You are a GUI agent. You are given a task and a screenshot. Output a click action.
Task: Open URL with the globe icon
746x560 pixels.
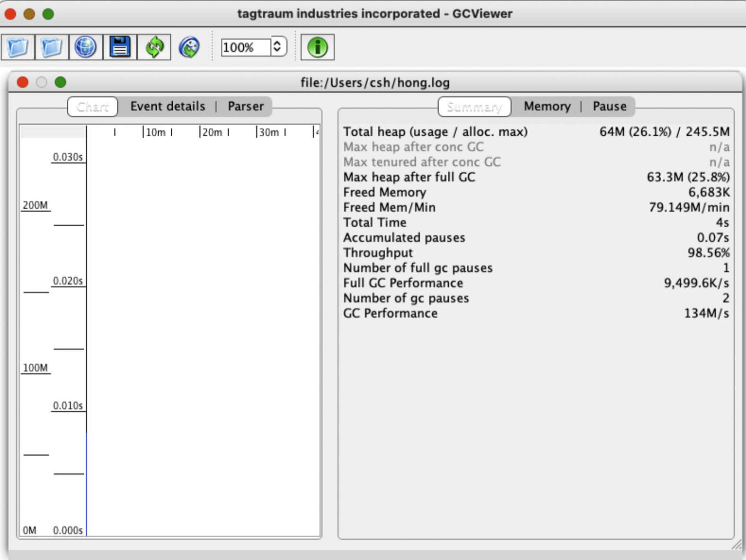(86, 47)
